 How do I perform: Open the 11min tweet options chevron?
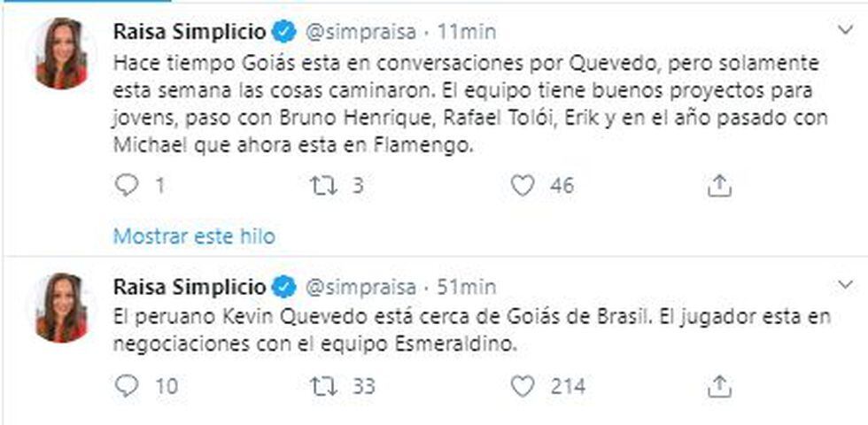[845, 30]
